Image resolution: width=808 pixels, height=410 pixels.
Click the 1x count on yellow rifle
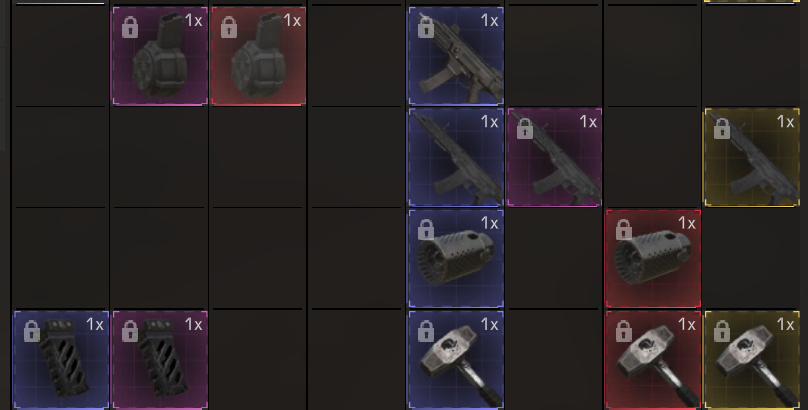(x=786, y=122)
